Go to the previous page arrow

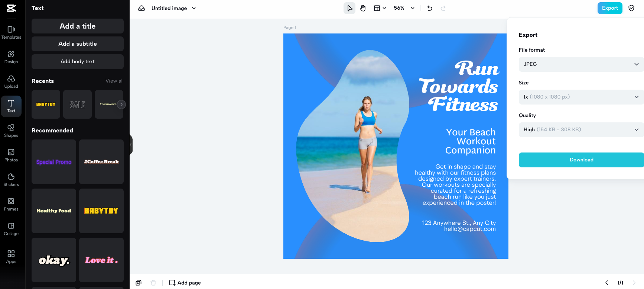tap(607, 283)
